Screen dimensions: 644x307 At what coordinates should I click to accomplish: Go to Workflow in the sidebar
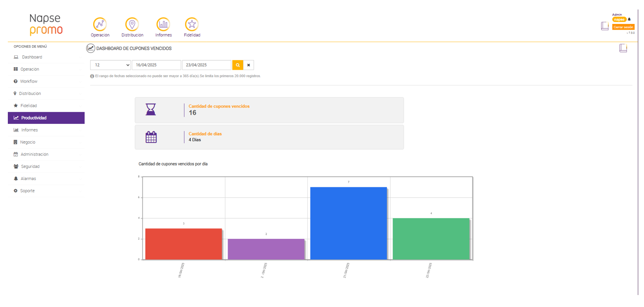28,81
